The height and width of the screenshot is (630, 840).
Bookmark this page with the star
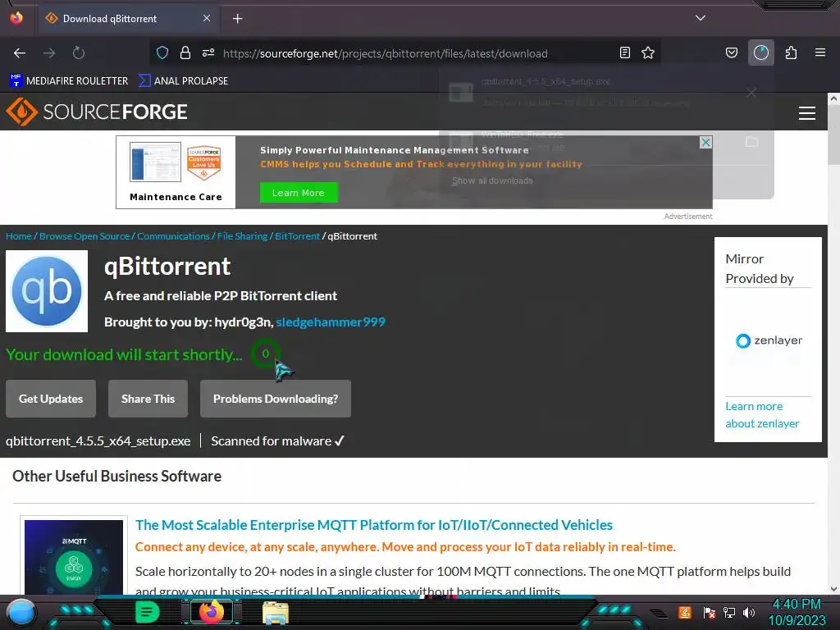point(648,52)
